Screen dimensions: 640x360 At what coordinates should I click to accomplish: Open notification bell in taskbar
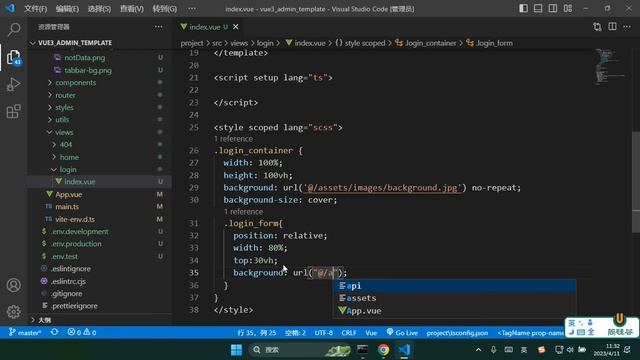[x=627, y=350]
